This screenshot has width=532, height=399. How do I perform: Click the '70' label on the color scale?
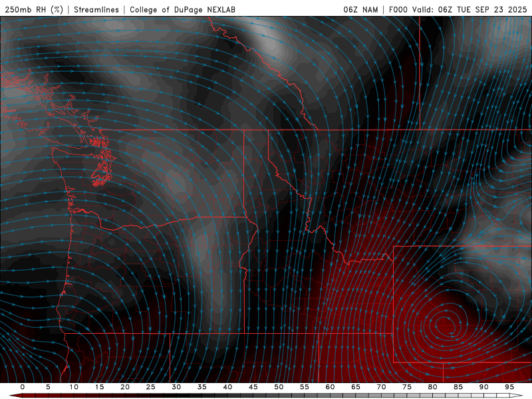(381, 387)
